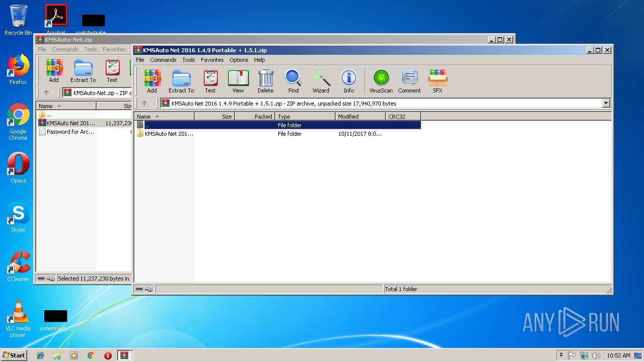Screen dimensions: 644x362
Task: Open the Comment tool
Action: point(410,81)
